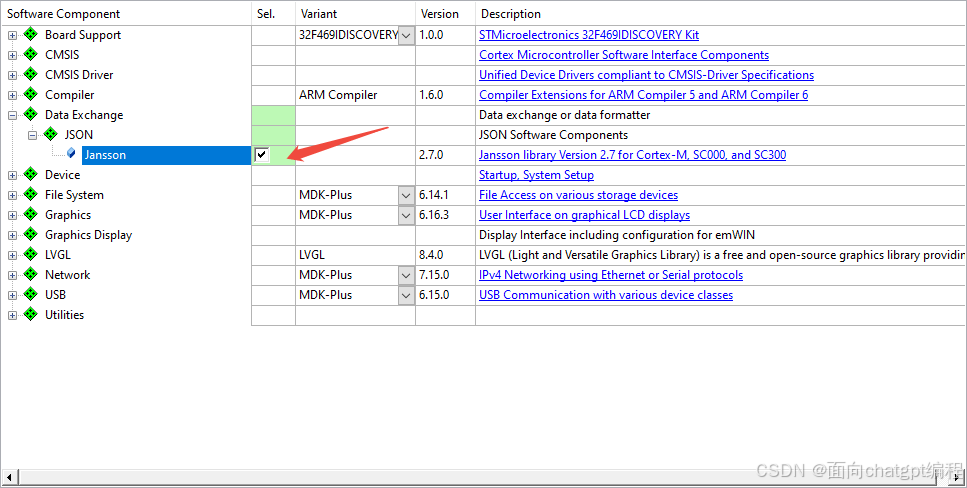Open Jansson library Version 2.7 link

(633, 155)
